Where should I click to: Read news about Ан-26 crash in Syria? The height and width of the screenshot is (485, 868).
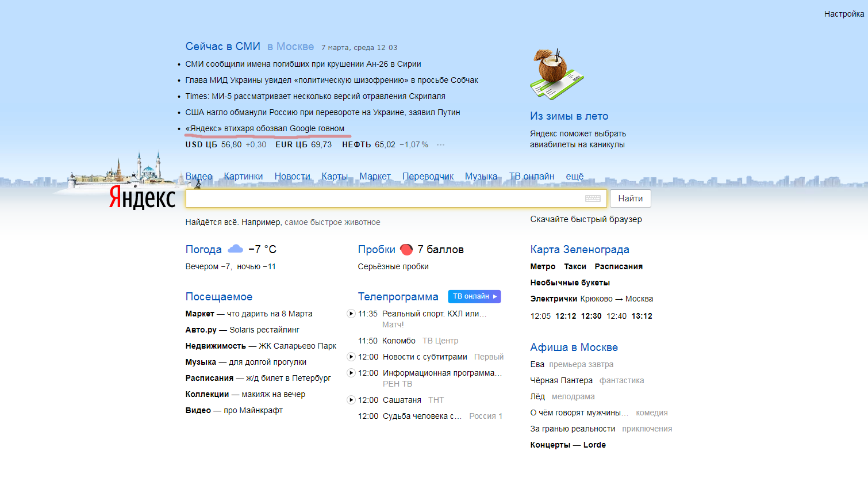(x=303, y=64)
